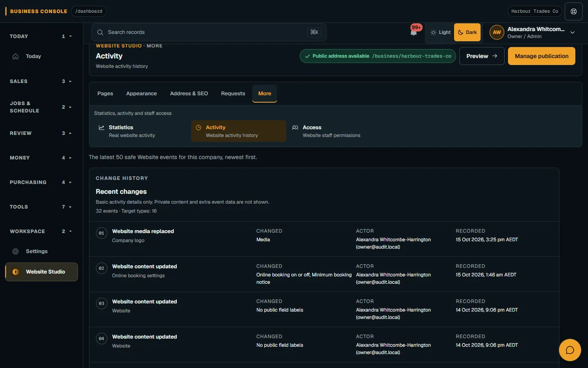Open the Address & SEO tab
This screenshot has width=588, height=368.
[189, 94]
